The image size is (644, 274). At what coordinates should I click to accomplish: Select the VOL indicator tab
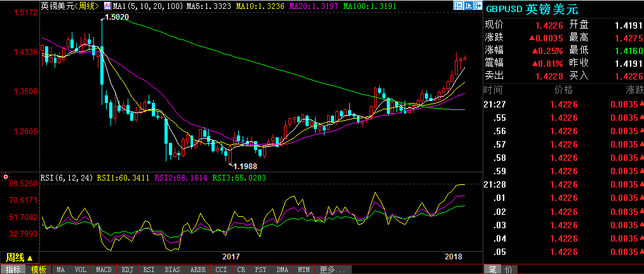point(81,270)
